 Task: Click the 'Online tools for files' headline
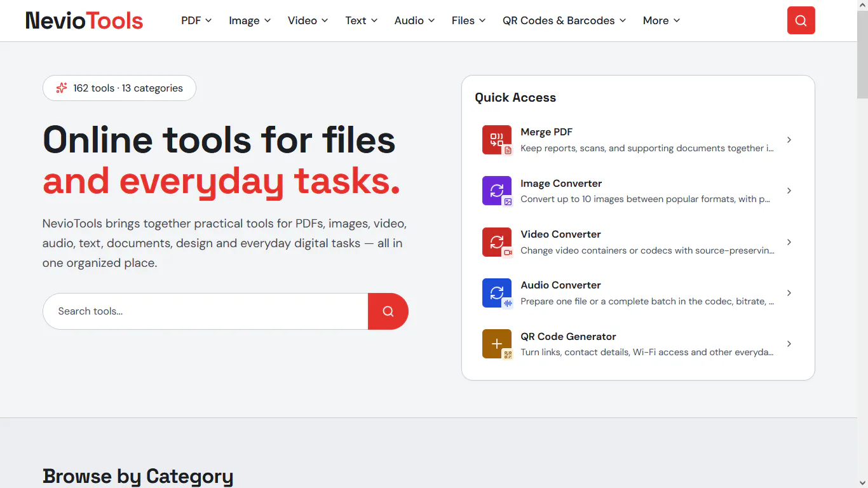[x=219, y=140]
